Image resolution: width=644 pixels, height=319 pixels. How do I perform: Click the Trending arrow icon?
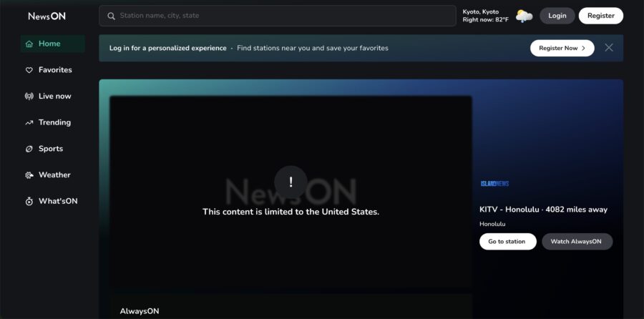tap(29, 123)
